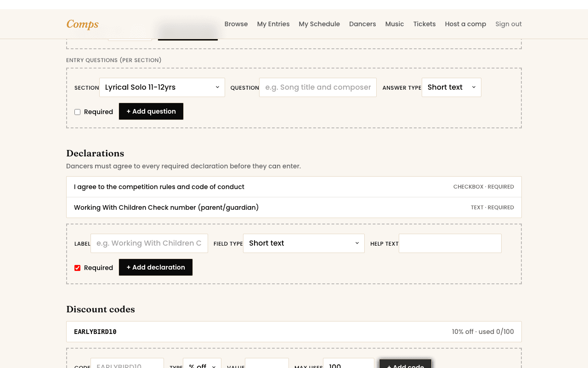Open the Music page
Viewport: 588px width, 368px height.
(395, 24)
